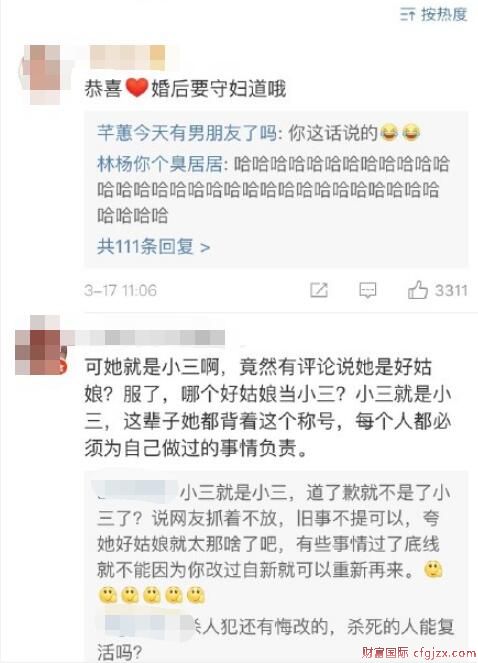Screen dimensions: 478x663
Task: Tap the reply bubble icon under first comment
Action: [x=367, y=290]
